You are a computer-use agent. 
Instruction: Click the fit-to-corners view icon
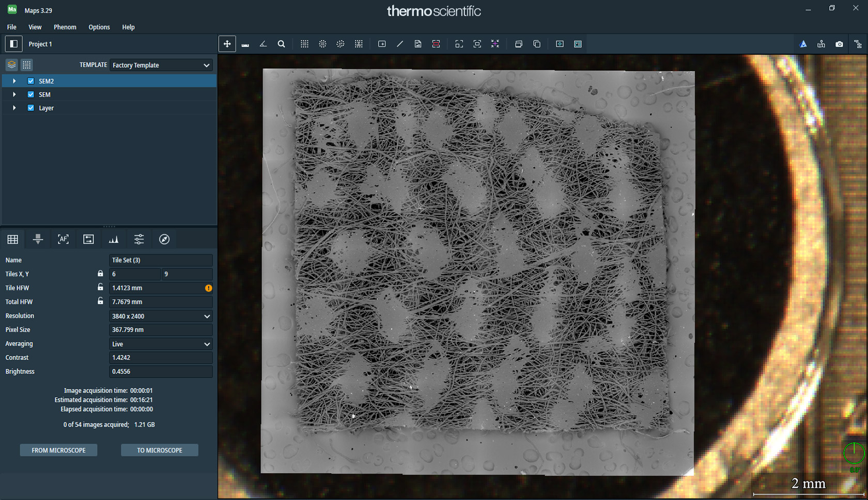coord(459,44)
